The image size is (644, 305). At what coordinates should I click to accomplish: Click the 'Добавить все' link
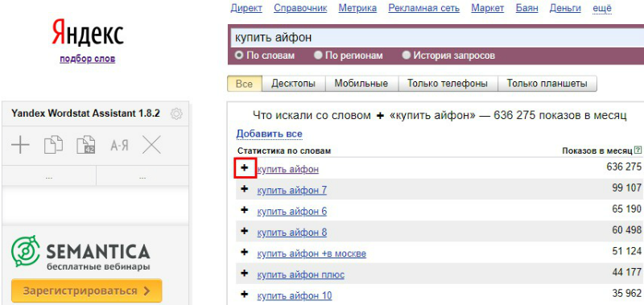coord(269,134)
